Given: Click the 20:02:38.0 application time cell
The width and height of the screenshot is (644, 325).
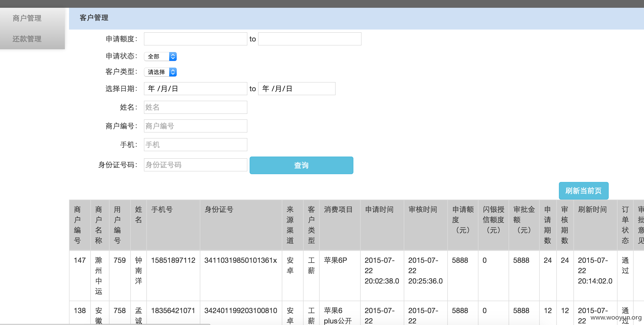Looking at the screenshot, I should 382,275.
